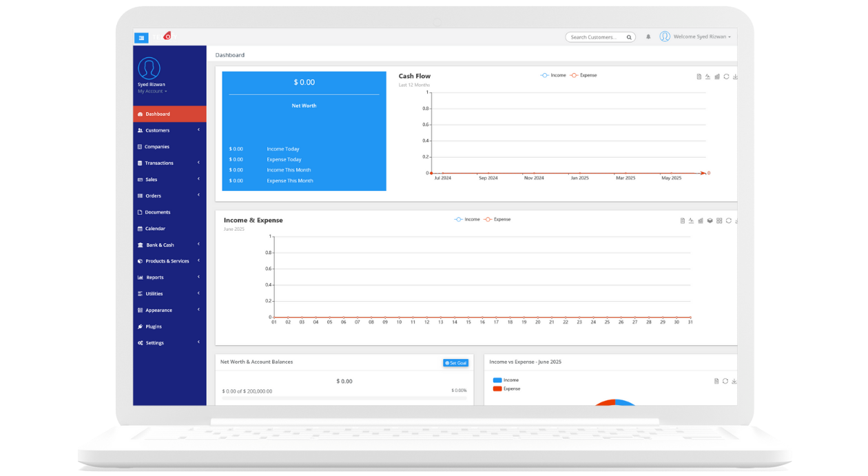The height and width of the screenshot is (476, 868).
Task: Click the Set Goal button
Action: [x=455, y=363]
